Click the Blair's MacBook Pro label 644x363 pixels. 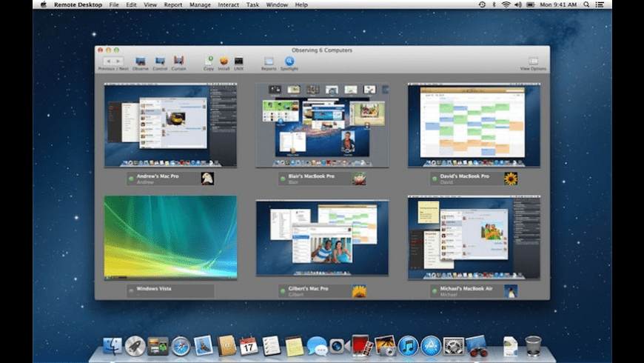(312, 176)
